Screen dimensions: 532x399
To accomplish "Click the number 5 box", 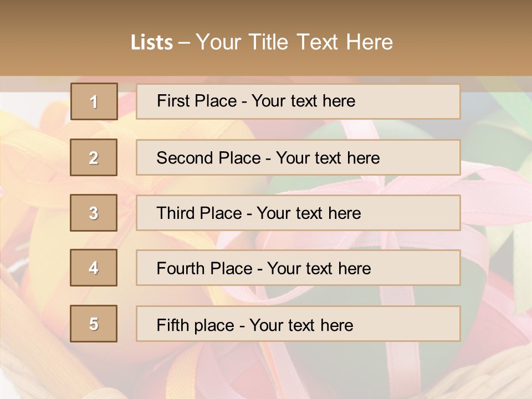I will pos(94,324).
